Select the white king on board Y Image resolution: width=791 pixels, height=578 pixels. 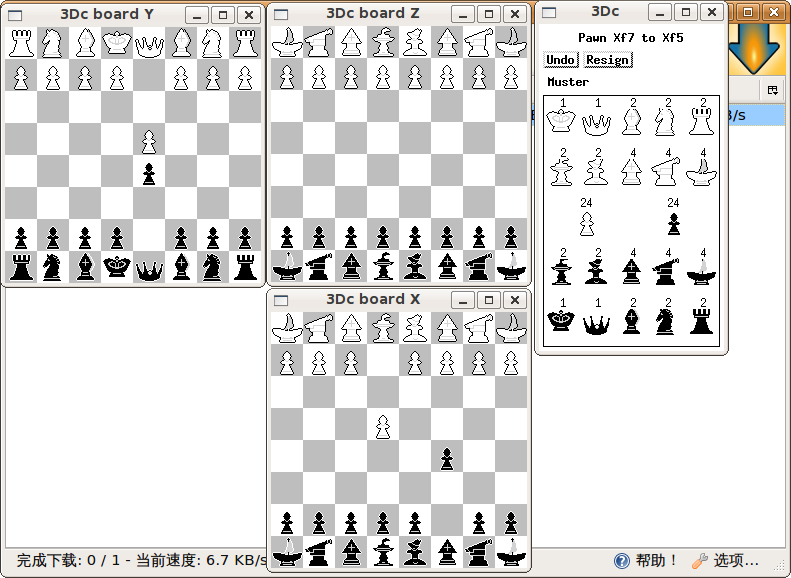pyautogui.click(x=117, y=43)
